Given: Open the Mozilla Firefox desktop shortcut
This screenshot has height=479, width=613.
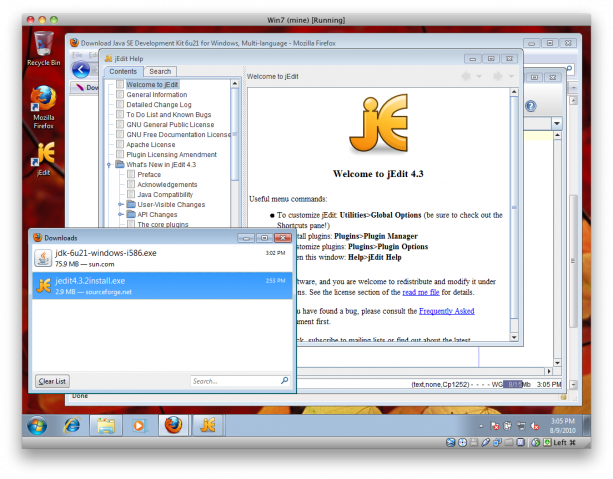Looking at the screenshot, I should click(43, 108).
